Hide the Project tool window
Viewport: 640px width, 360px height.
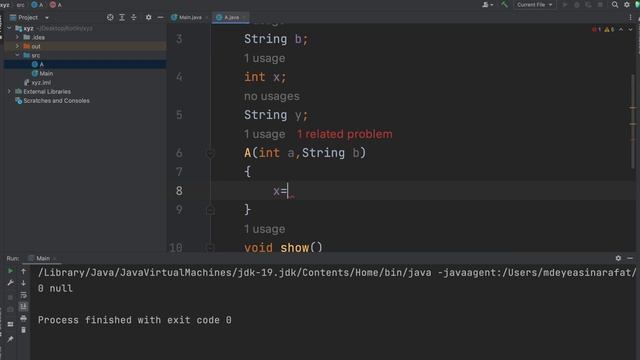(x=160, y=17)
